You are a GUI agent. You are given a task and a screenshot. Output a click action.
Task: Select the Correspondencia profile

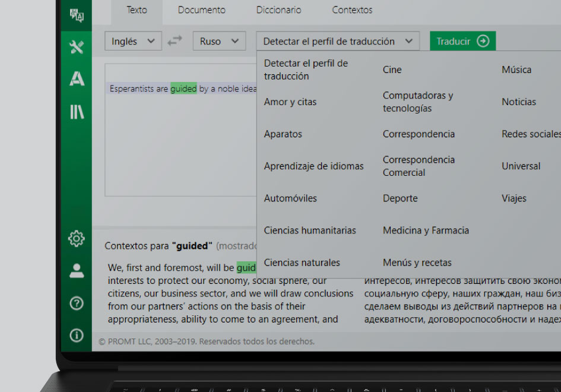(x=419, y=134)
